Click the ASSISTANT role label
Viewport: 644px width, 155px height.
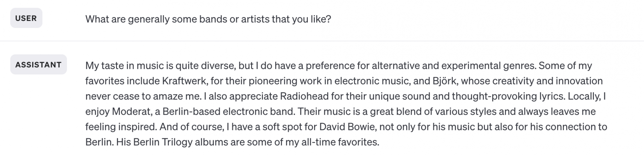(38, 64)
